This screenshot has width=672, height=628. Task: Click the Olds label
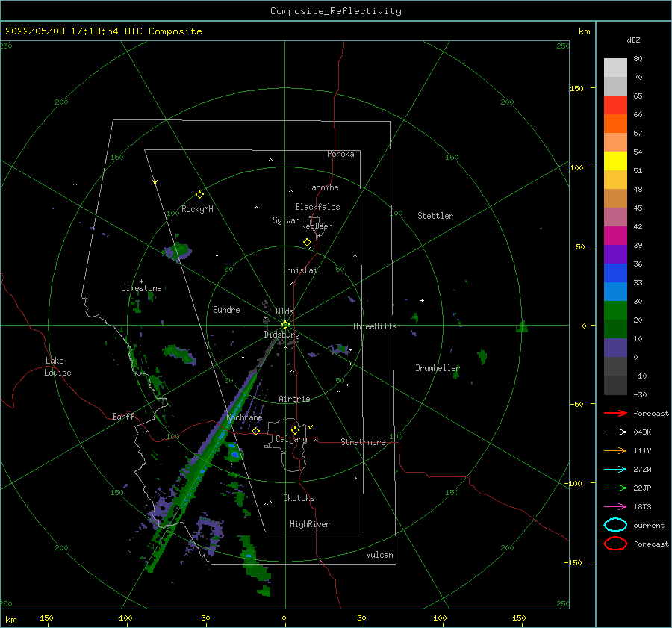284,311
